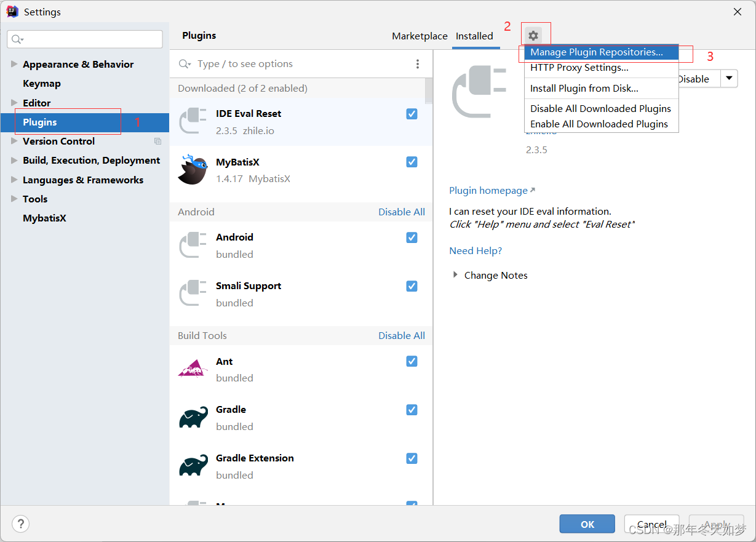Viewport: 756px width, 542px height.
Task: Switch to the Marketplace tab
Action: (420, 36)
